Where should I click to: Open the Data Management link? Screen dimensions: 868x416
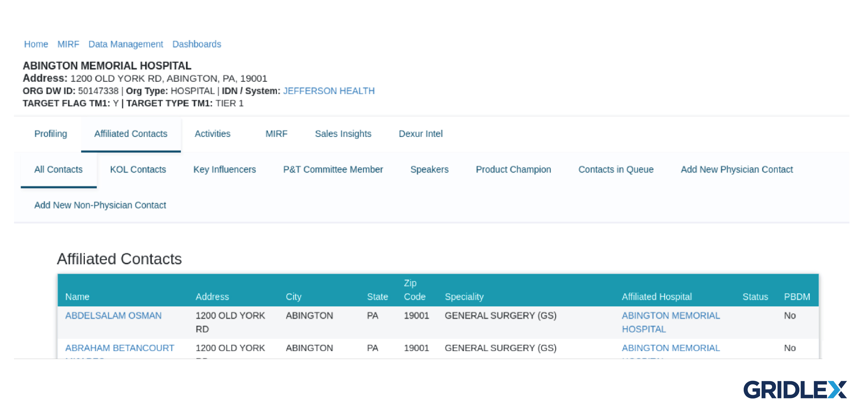(126, 44)
